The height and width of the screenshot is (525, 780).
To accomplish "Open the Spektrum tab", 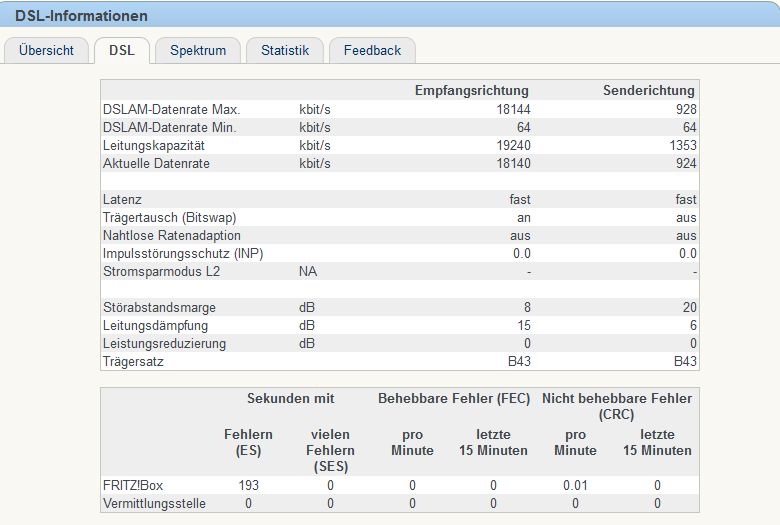I will [198, 50].
